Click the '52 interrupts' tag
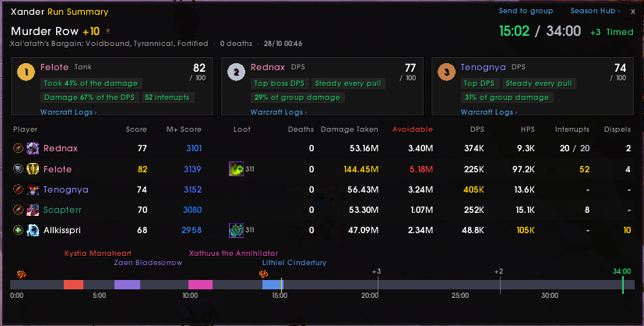Screen dimensions: 644x326 pos(167,97)
